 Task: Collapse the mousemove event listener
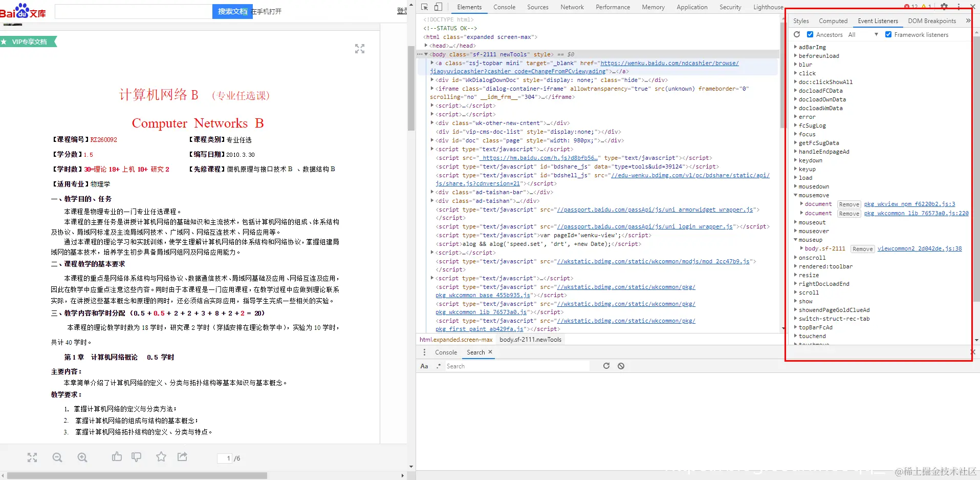[796, 195]
